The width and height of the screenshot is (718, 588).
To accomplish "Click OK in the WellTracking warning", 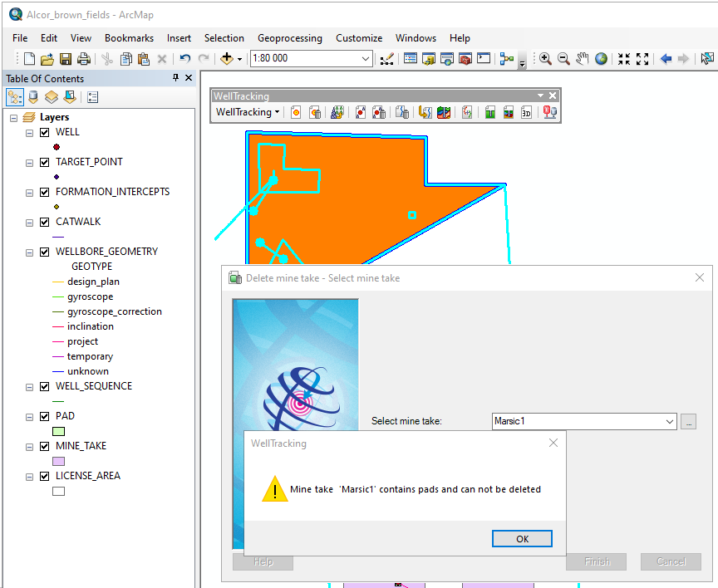I will tap(522, 538).
